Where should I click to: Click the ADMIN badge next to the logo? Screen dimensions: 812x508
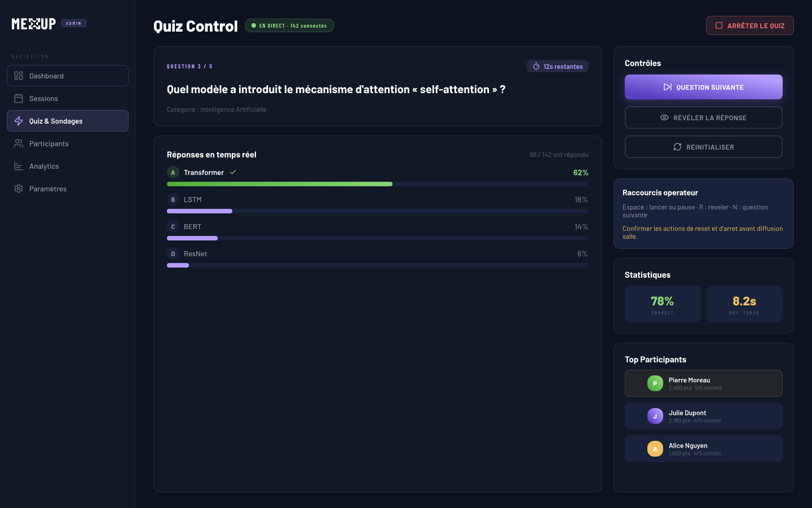[74, 23]
